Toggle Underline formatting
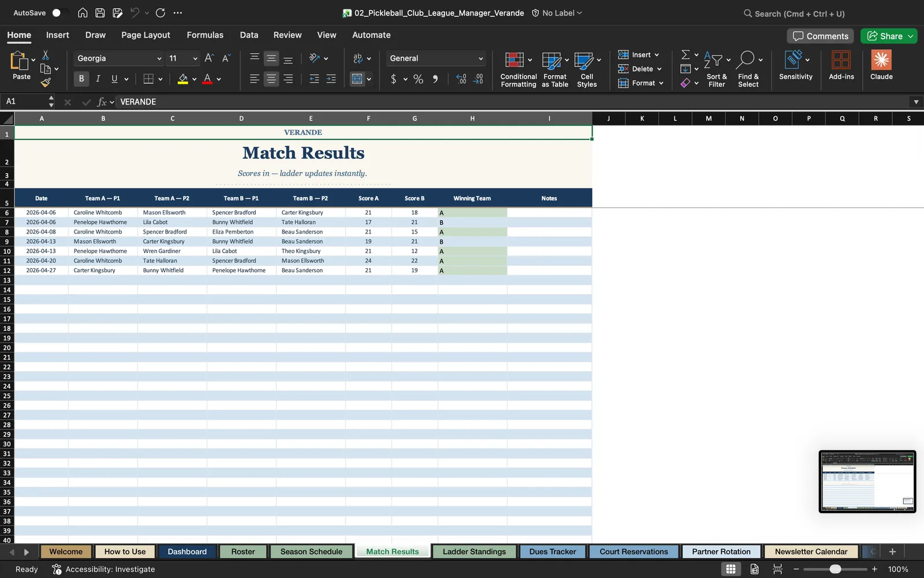The width and height of the screenshot is (924, 578). pyautogui.click(x=114, y=79)
